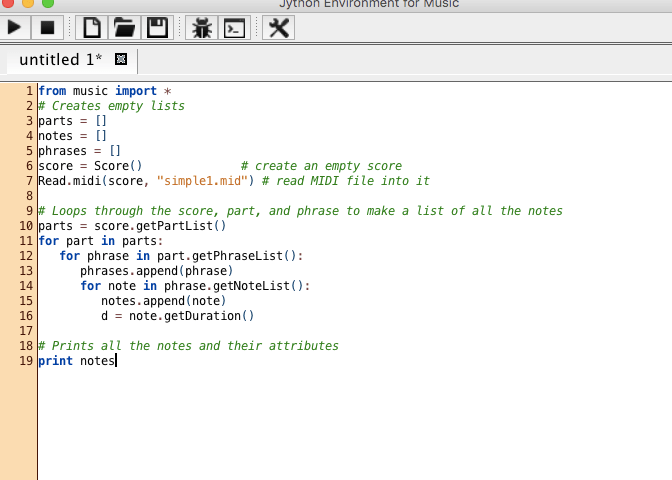
Task: Click line number 12 in the gutter
Action: [27, 256]
